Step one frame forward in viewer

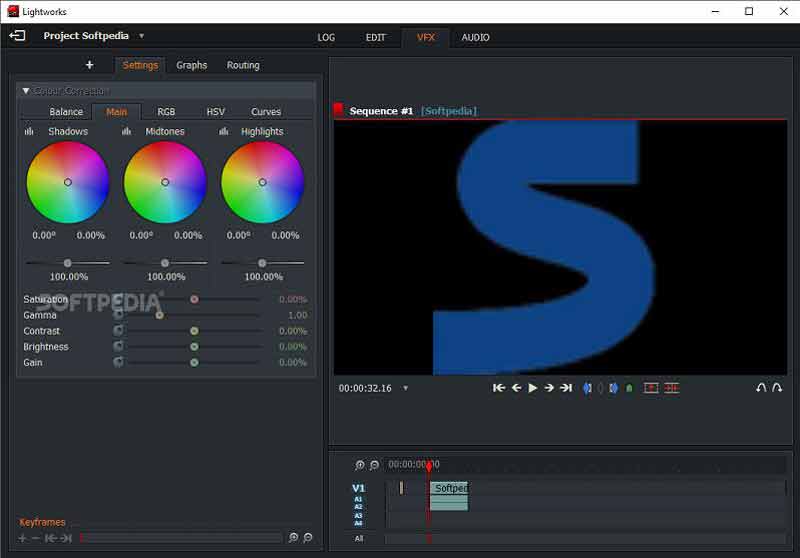coord(549,388)
